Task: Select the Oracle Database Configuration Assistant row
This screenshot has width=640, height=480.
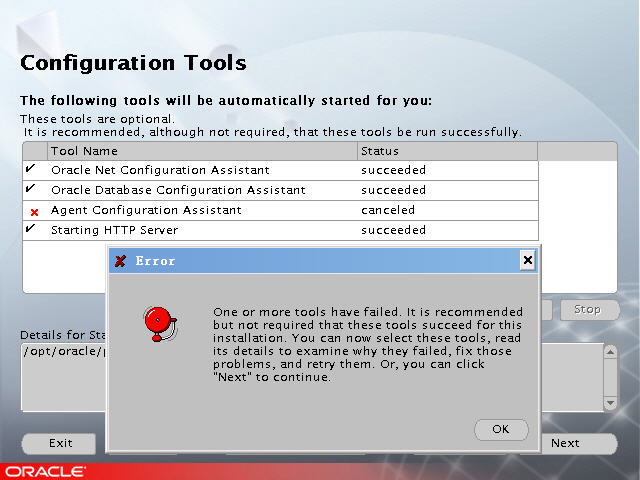Action: click(x=280, y=190)
